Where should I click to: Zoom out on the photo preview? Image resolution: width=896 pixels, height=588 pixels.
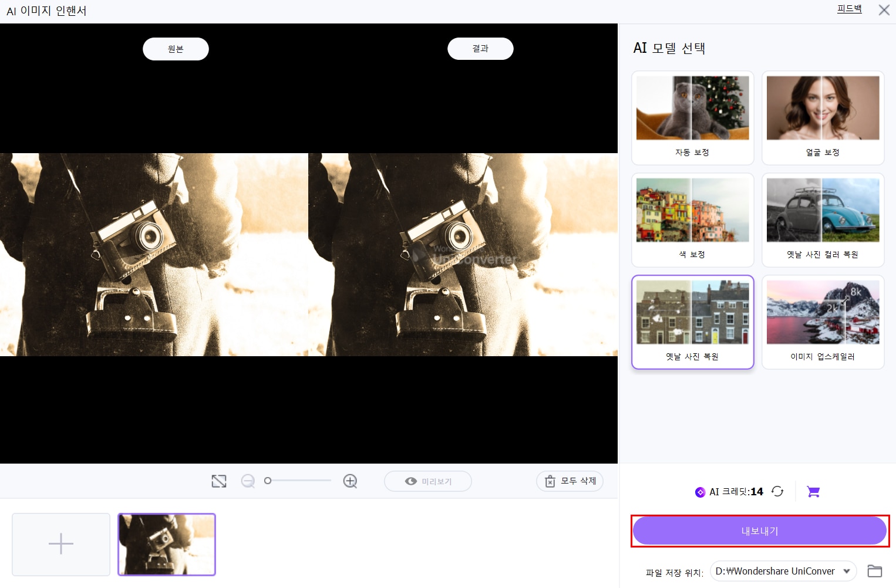(x=248, y=481)
